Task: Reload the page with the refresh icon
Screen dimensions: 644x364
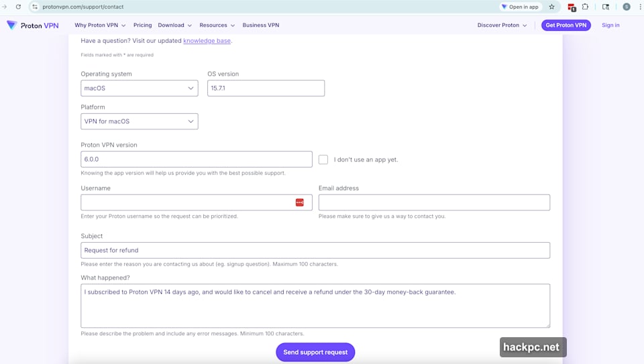Action: click(18, 7)
